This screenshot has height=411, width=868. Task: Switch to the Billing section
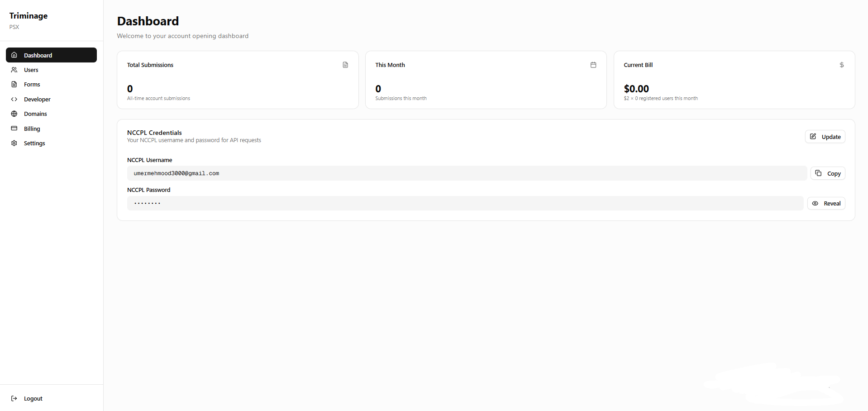[32, 128]
